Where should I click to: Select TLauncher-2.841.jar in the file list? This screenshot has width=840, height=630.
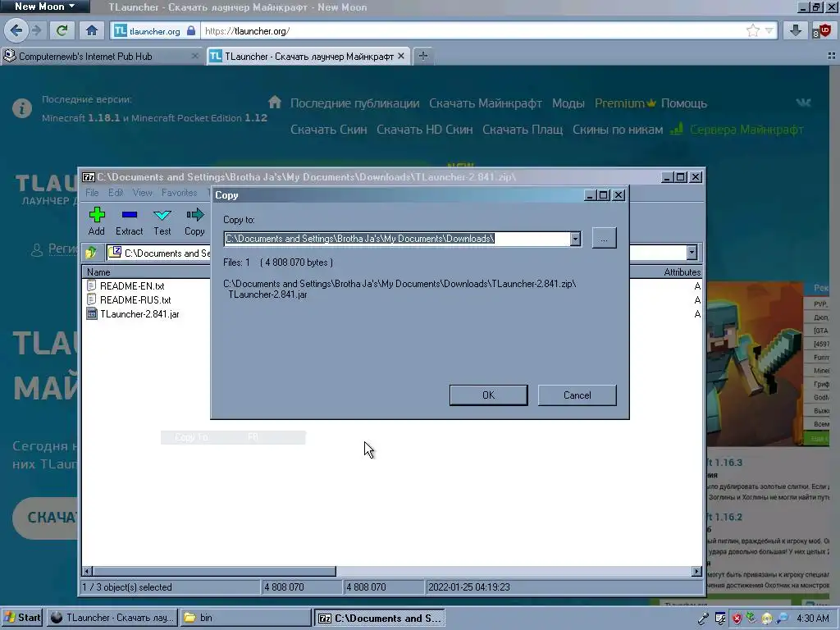[139, 314]
